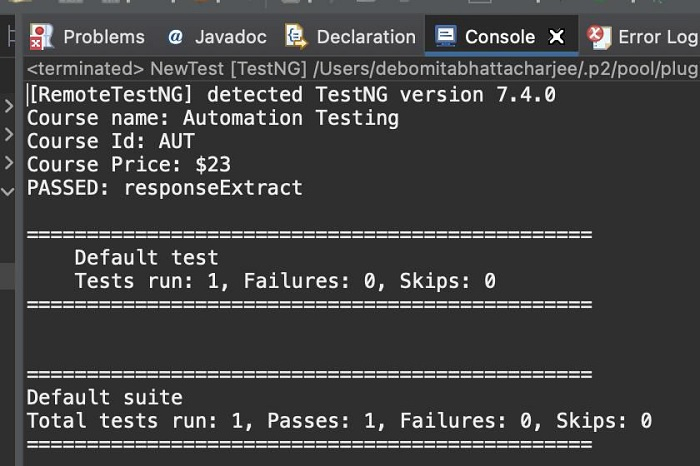Click the PASSED: responseExtract output line

pos(164,187)
